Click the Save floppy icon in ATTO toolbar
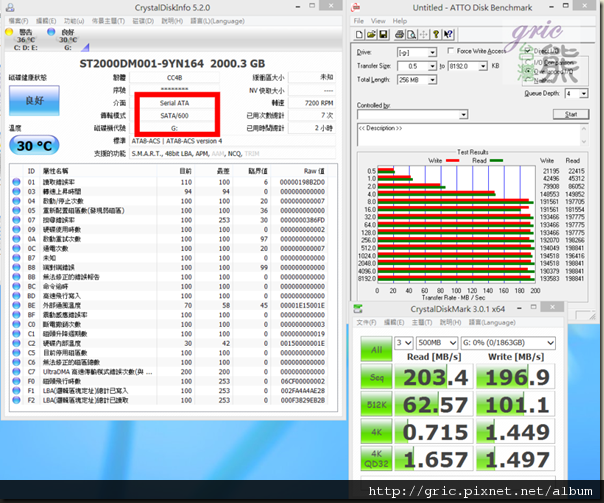The height and width of the screenshot is (503, 604). 383,35
